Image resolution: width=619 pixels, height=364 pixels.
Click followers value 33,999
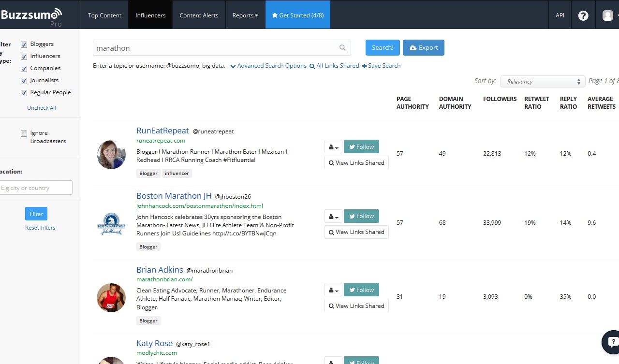492,223
